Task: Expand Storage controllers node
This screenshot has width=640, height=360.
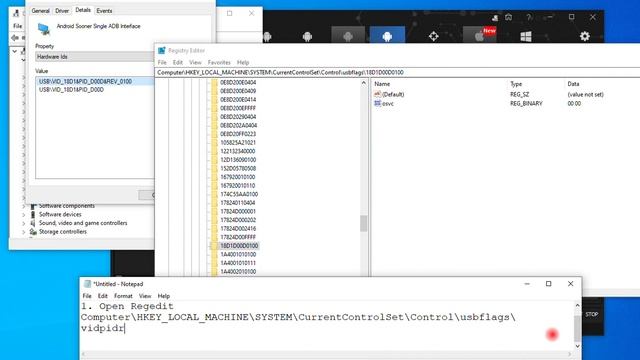Action: click(24, 232)
